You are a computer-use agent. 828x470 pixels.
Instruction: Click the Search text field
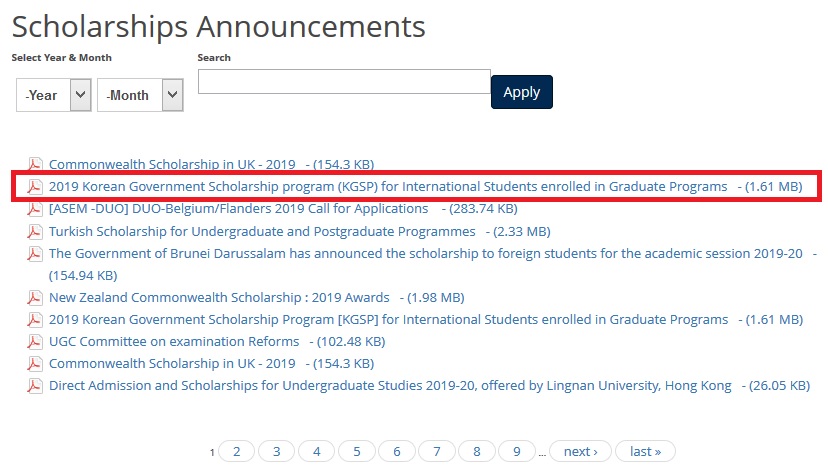click(x=344, y=82)
